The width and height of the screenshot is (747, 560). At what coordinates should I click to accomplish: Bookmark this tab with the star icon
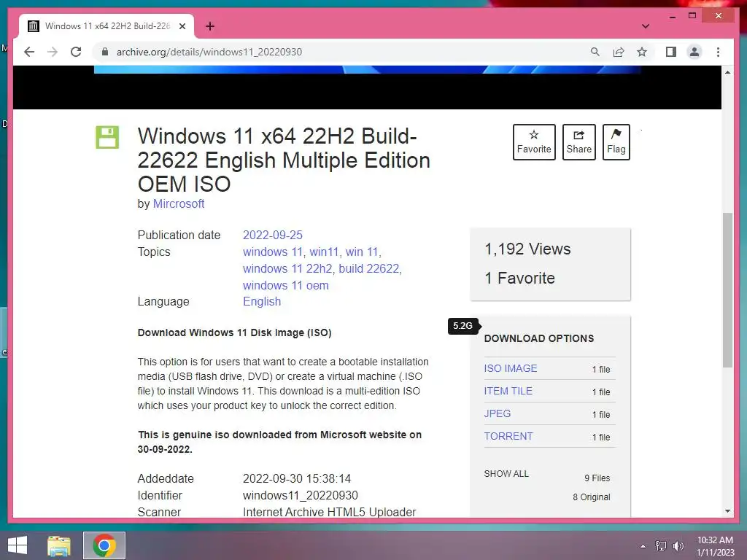point(642,52)
